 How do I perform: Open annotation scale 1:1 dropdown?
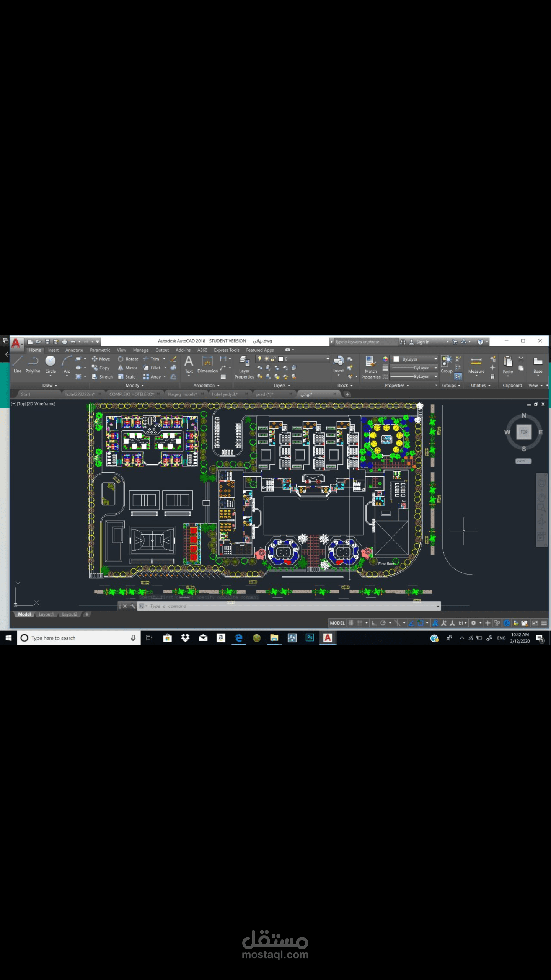point(463,623)
